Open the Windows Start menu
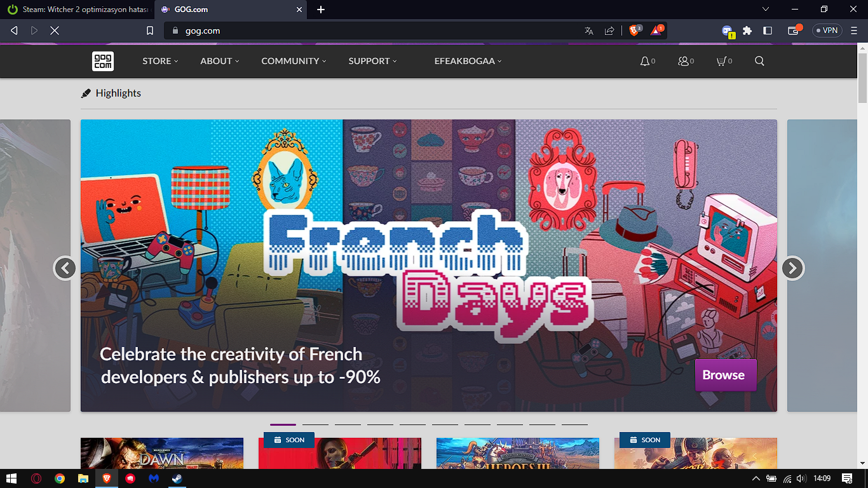 (11, 478)
